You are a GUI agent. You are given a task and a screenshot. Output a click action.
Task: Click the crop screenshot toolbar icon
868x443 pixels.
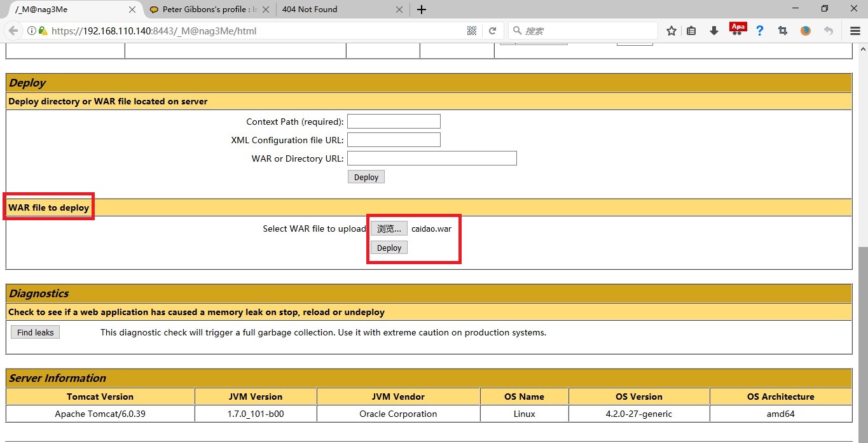point(783,31)
